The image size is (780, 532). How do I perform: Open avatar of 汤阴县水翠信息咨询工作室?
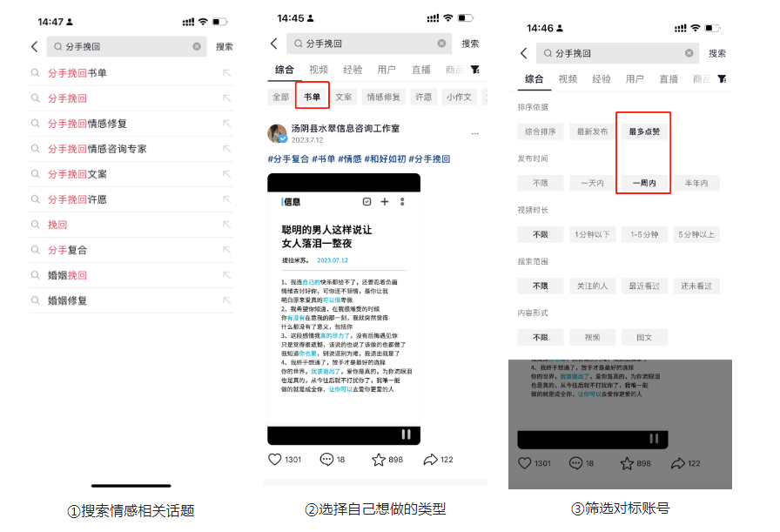click(277, 133)
